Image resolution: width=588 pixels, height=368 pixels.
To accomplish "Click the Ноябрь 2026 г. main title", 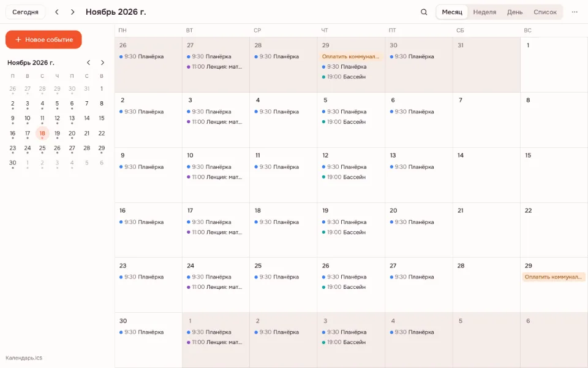I will point(116,12).
